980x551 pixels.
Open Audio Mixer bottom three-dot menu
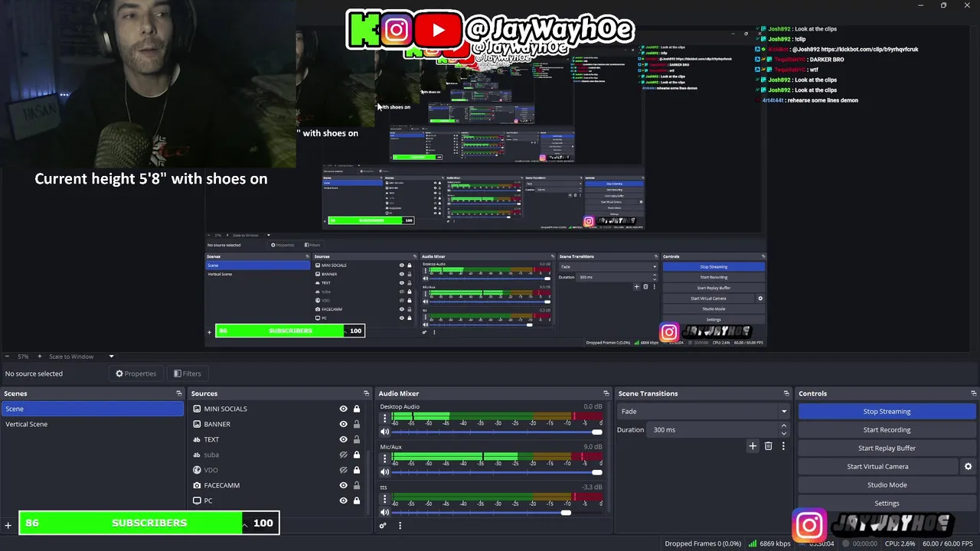[400, 525]
